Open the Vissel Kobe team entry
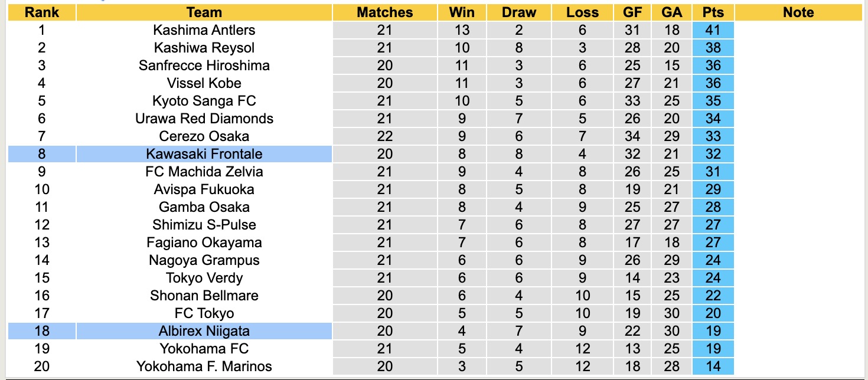Screen dimensions: 868x380 (204, 83)
